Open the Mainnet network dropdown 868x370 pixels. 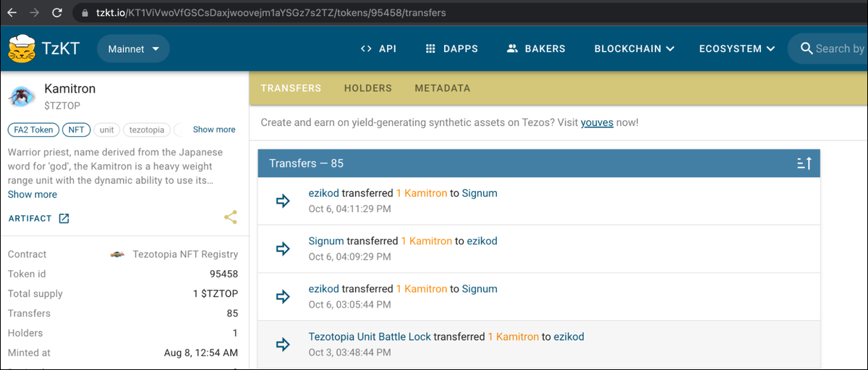pyautogui.click(x=133, y=49)
